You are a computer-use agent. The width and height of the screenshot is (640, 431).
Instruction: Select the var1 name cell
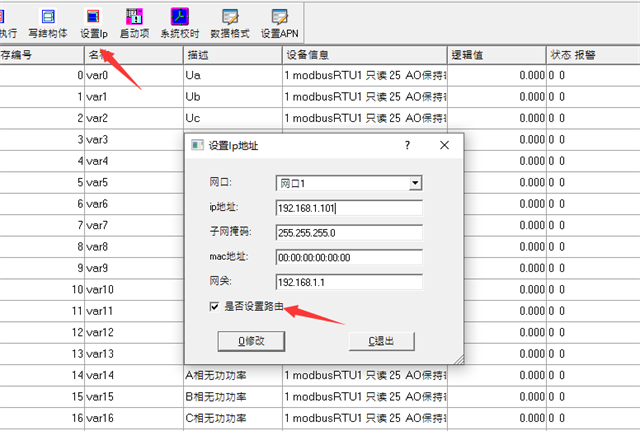134,97
